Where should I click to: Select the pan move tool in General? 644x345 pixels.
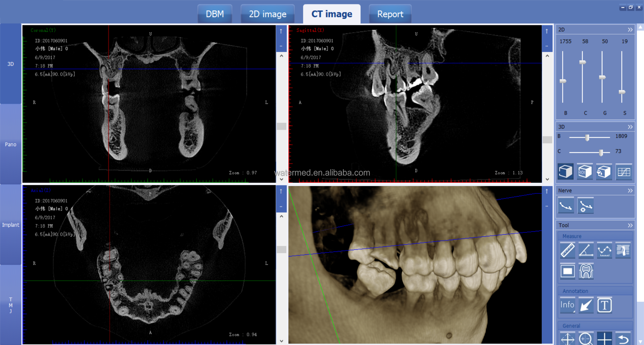(x=568, y=338)
